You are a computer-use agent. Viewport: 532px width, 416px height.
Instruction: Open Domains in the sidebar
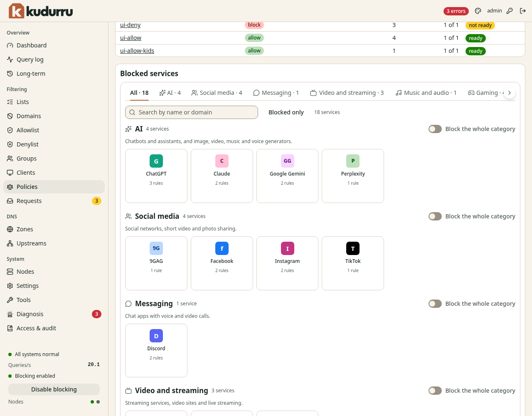click(54, 116)
